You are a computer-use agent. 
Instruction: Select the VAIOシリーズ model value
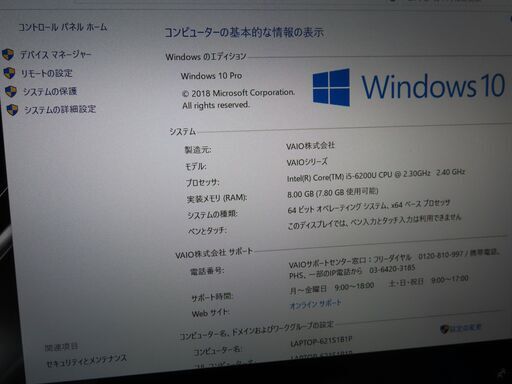tap(307, 162)
